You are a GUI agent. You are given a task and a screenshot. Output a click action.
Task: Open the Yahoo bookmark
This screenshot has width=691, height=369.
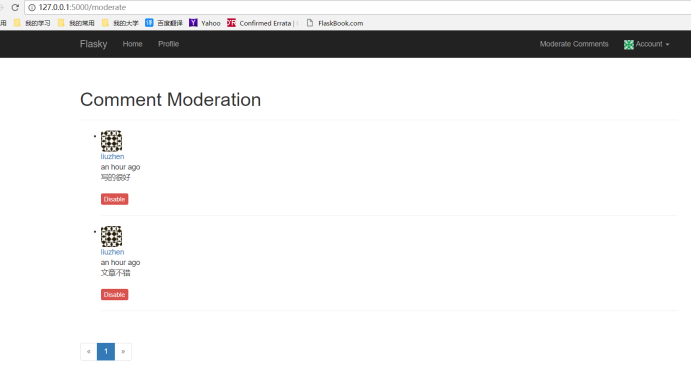pyautogui.click(x=204, y=23)
